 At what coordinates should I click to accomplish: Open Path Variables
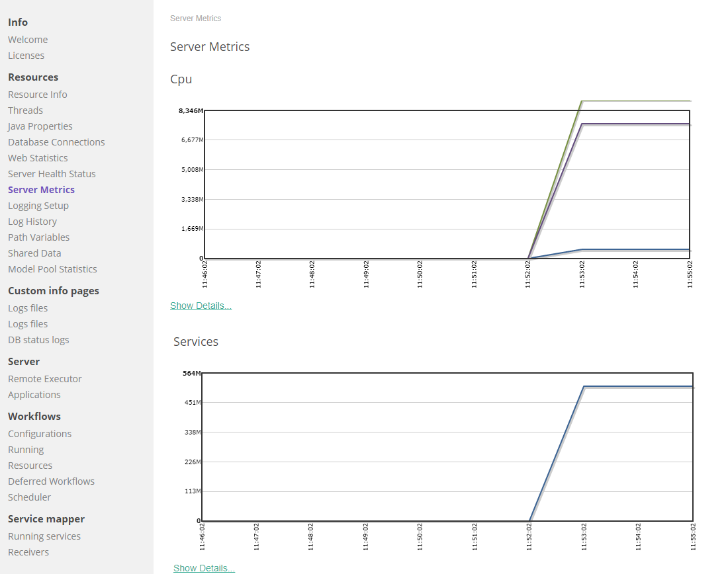(38, 237)
